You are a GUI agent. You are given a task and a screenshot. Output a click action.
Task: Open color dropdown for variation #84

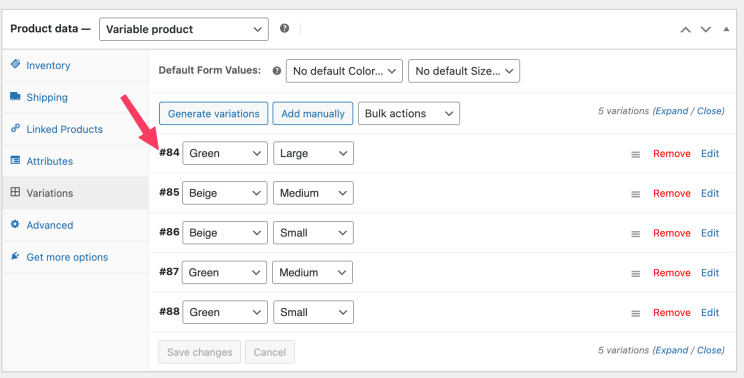(x=225, y=153)
